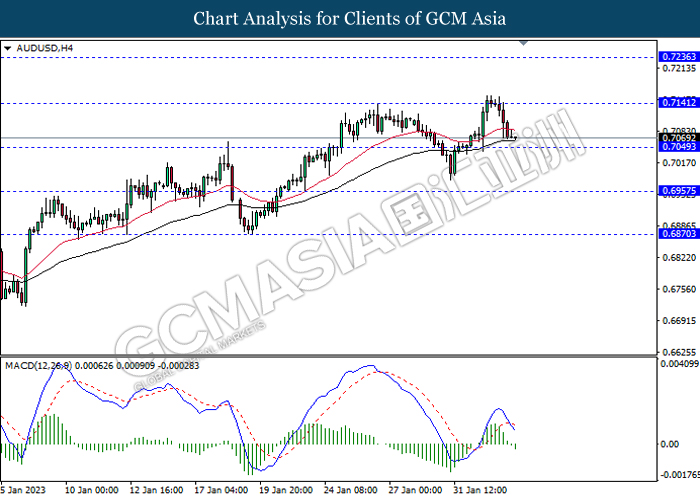Click the 19 Jan 20:00 time label

(x=286, y=490)
